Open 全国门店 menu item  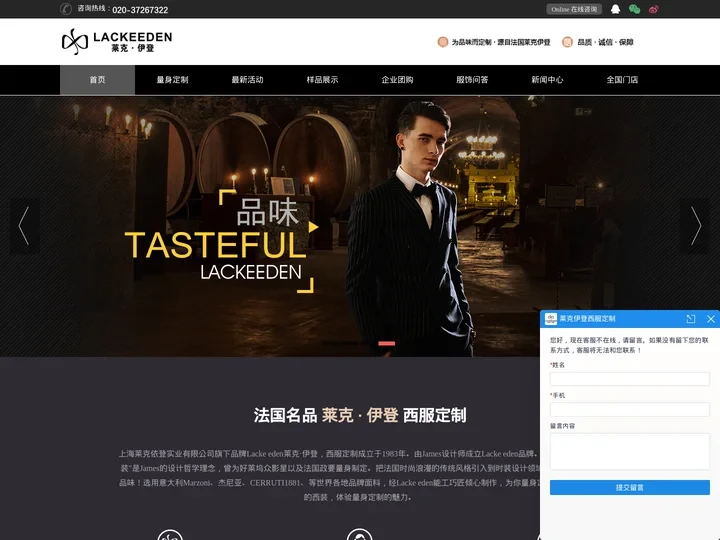[x=622, y=79]
